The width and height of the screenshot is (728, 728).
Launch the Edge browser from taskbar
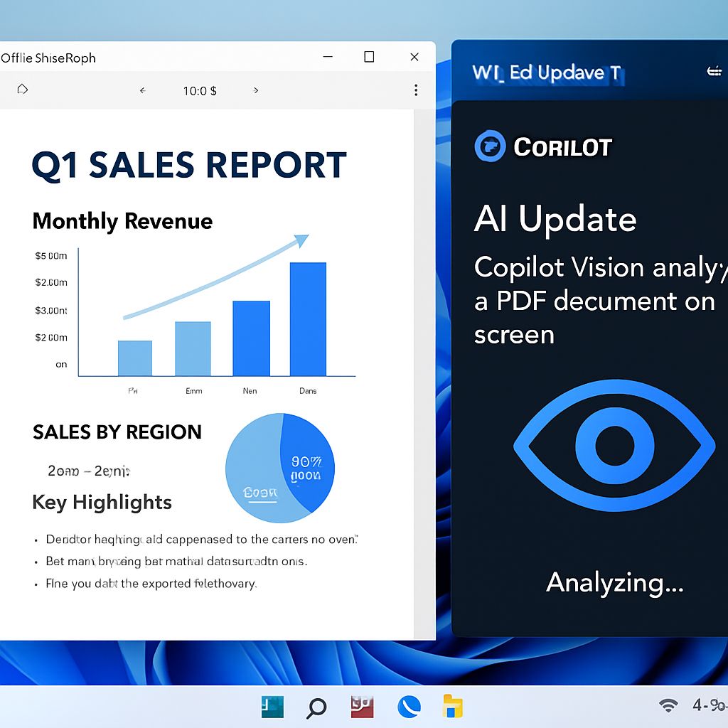click(409, 707)
